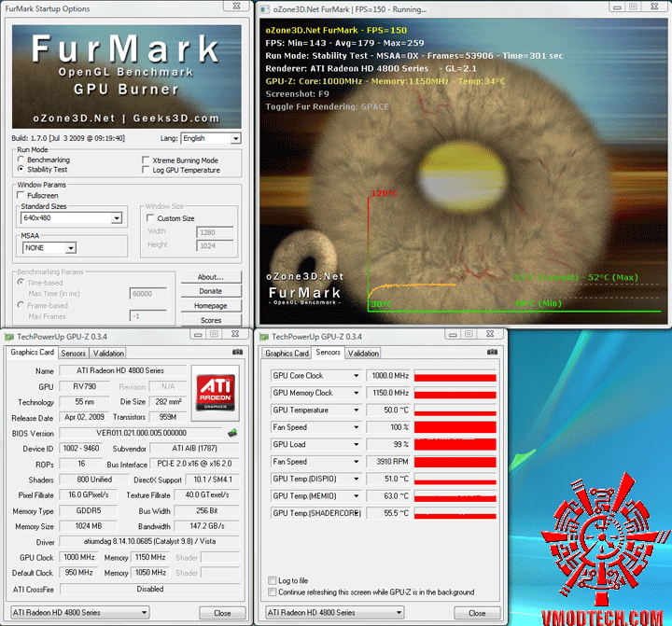Click the Scores button in FurMark
Image resolution: width=672 pixels, height=626 pixels.
211,320
